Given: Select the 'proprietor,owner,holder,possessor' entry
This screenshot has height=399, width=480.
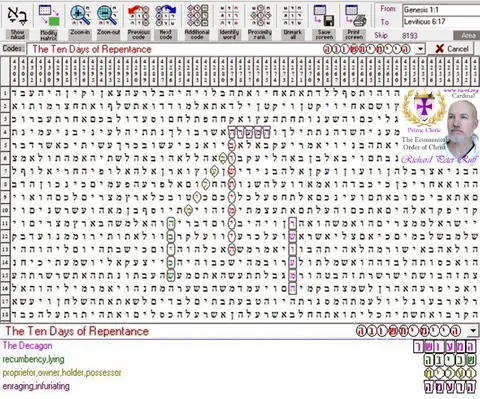Looking at the screenshot, I should coord(62,373).
